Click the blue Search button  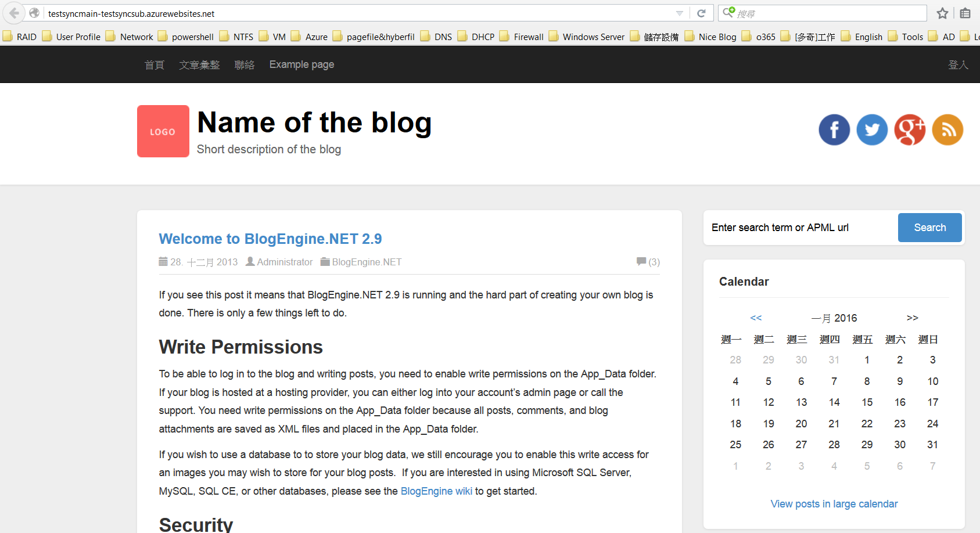point(929,228)
